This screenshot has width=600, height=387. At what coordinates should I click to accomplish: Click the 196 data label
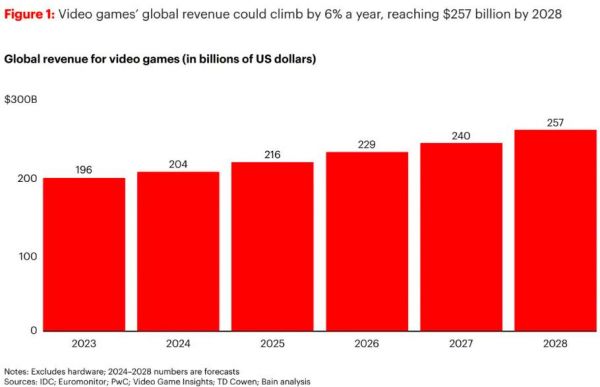click(x=84, y=170)
